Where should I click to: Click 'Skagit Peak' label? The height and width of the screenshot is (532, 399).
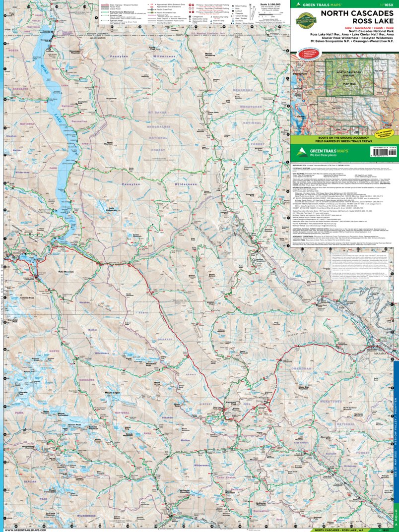click(112, 98)
